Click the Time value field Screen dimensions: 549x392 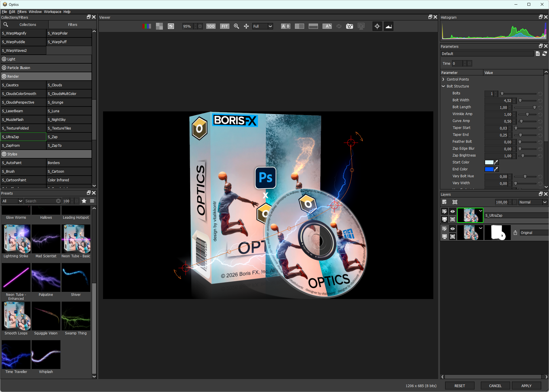[x=457, y=63]
